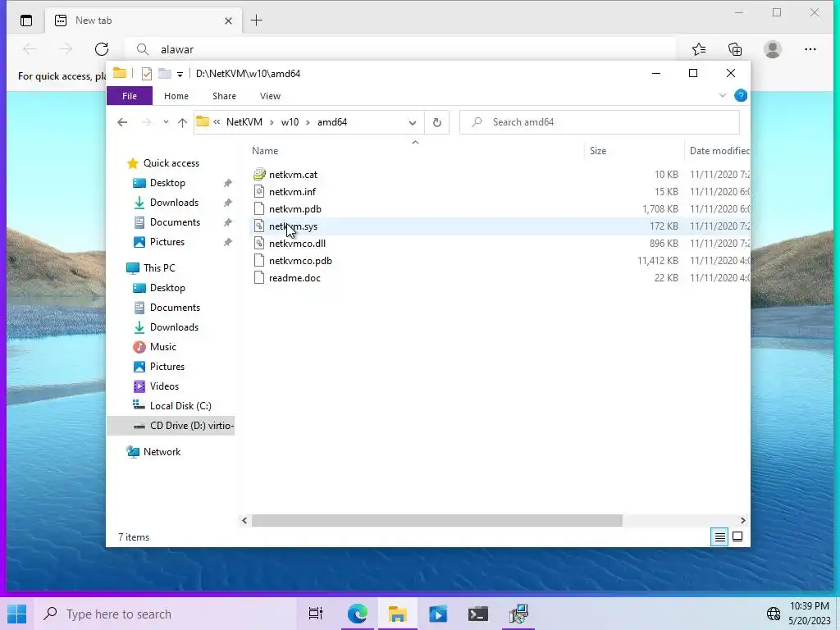
Task: Expand the ribbon with the chevron
Action: coord(722,95)
